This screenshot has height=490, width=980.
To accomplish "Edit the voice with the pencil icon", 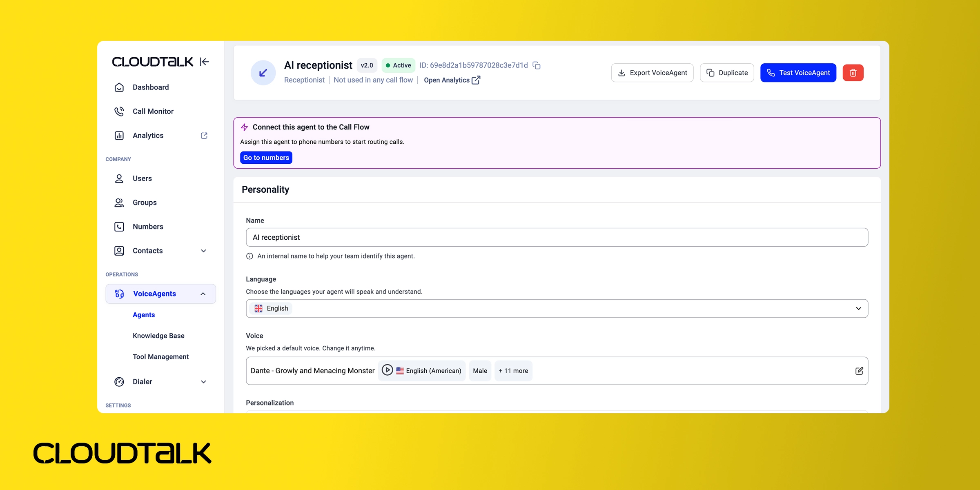I will 859,371.
